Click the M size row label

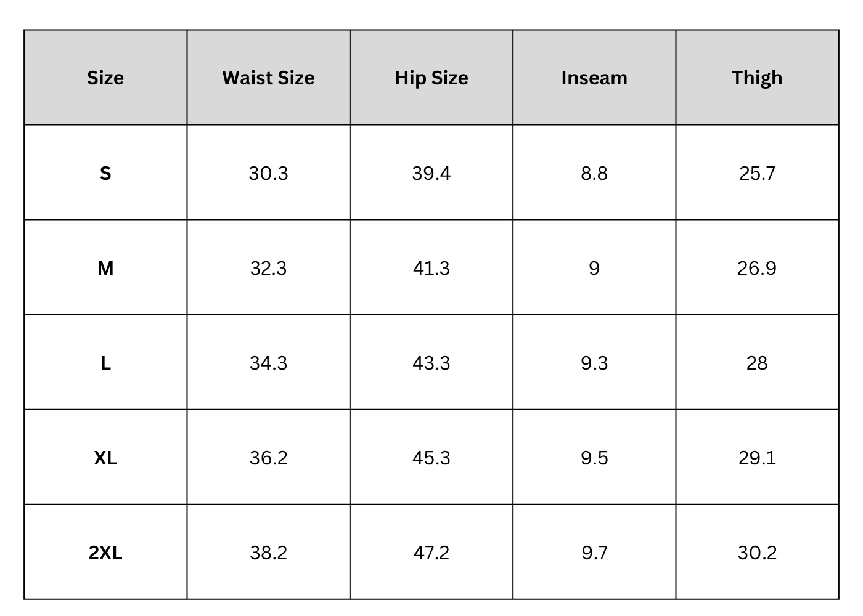(105, 268)
